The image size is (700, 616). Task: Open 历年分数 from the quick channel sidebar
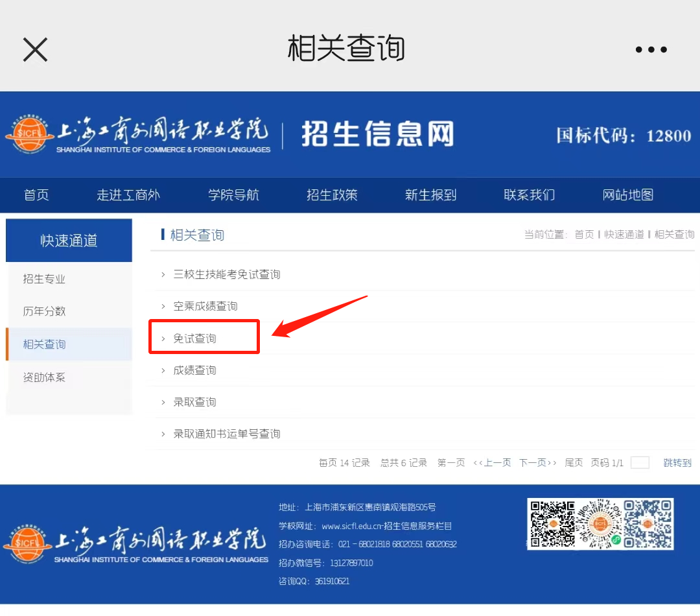44,311
